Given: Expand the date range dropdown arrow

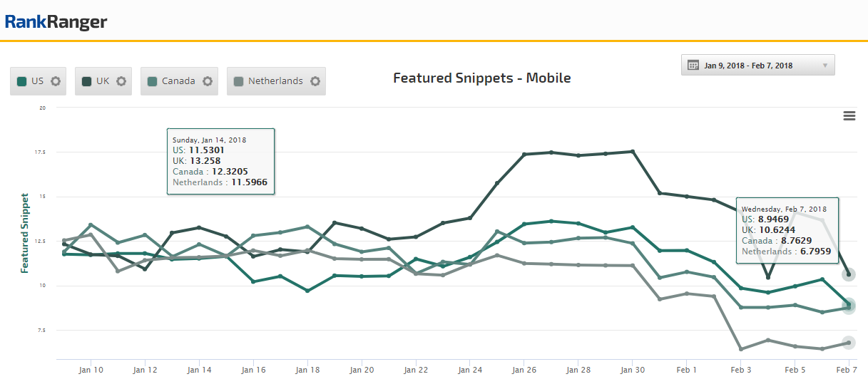Looking at the screenshot, I should point(824,66).
